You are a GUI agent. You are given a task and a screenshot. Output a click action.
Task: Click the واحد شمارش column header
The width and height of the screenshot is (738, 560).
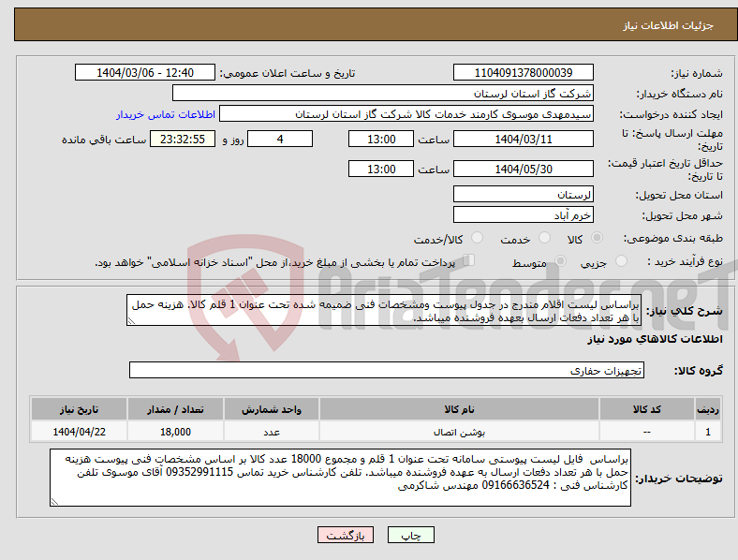[272, 409]
